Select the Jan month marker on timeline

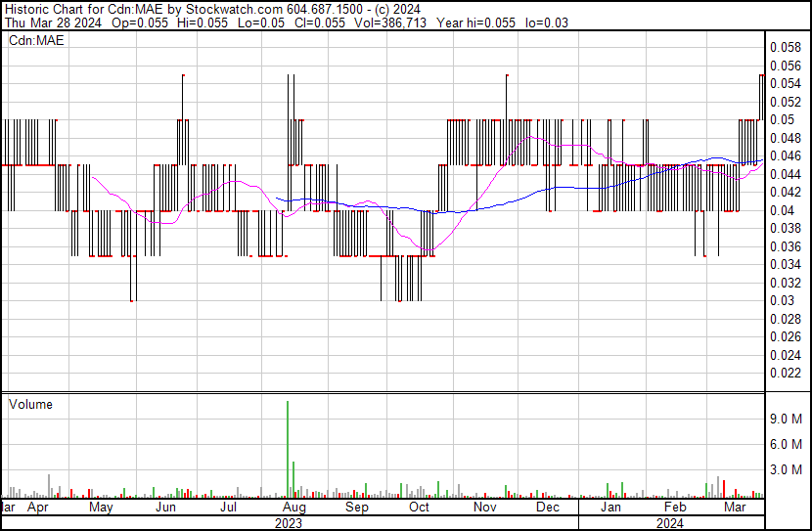[610, 509]
